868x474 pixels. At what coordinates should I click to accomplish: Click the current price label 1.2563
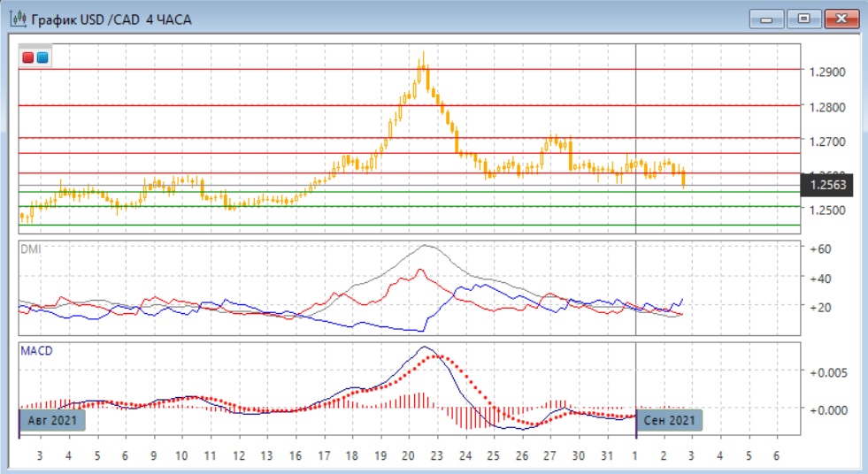(828, 185)
